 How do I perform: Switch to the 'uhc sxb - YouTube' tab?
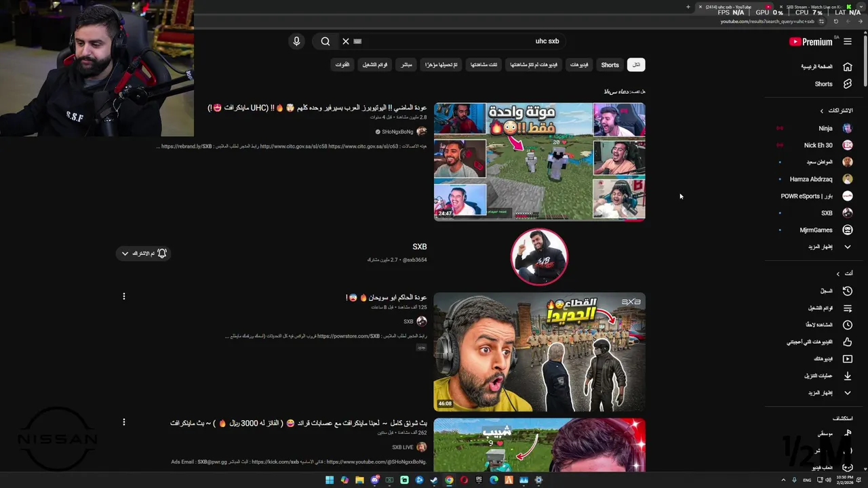coord(733,7)
